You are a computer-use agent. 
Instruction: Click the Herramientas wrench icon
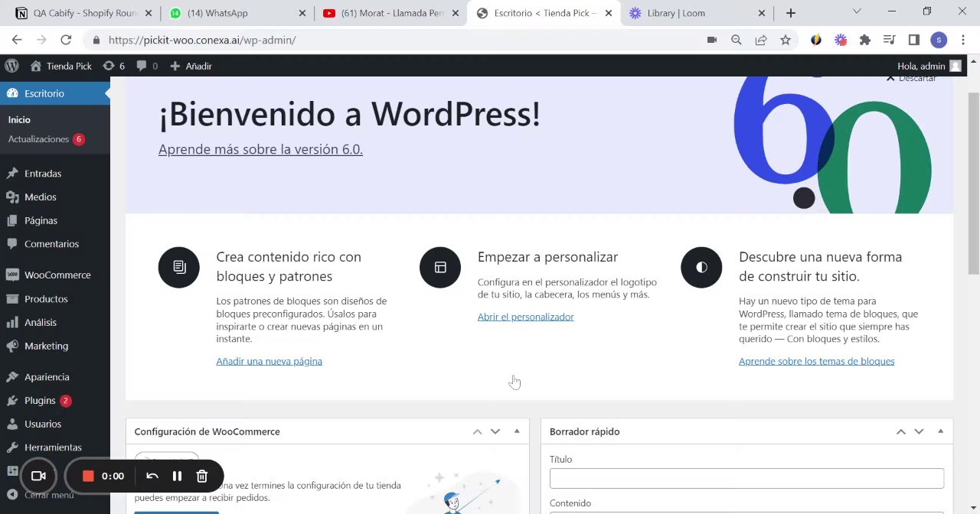11,447
